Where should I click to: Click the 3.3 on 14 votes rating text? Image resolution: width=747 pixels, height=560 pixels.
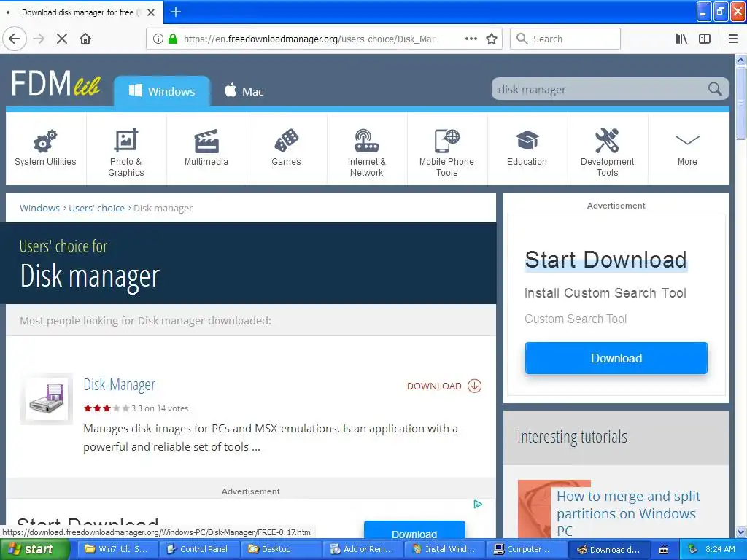[160, 408]
